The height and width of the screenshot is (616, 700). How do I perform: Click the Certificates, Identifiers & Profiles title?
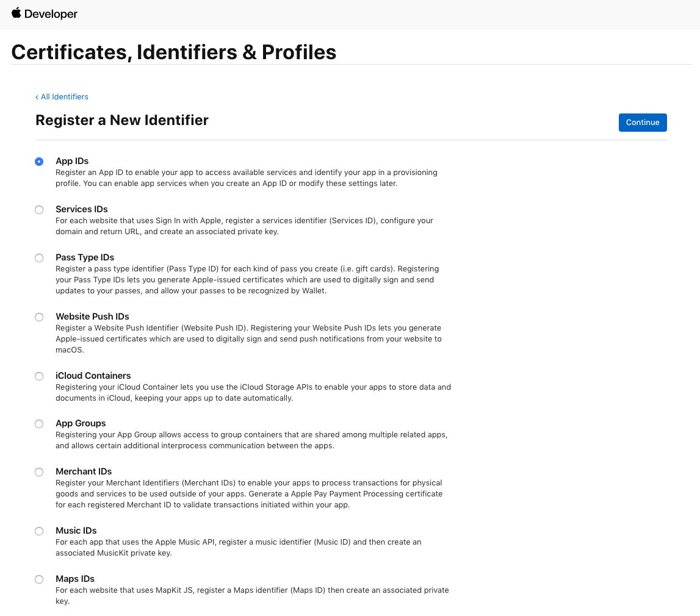tap(174, 52)
